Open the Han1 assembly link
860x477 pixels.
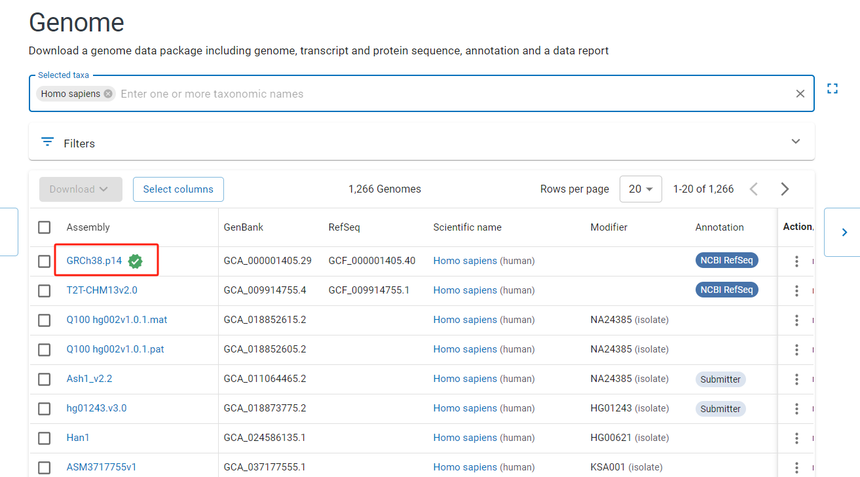click(x=78, y=438)
